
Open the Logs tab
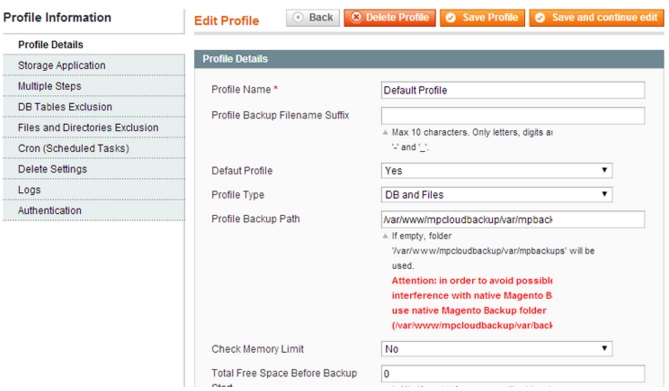[x=94, y=190]
